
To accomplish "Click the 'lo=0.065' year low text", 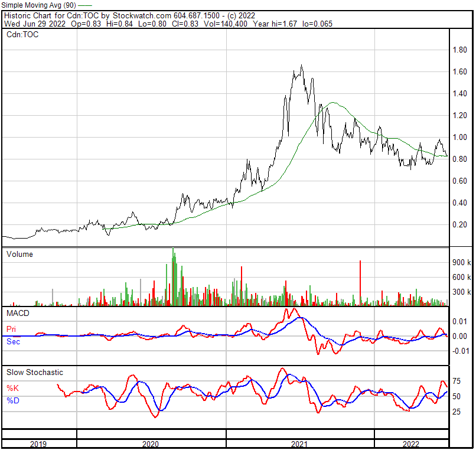I will coord(317,24).
